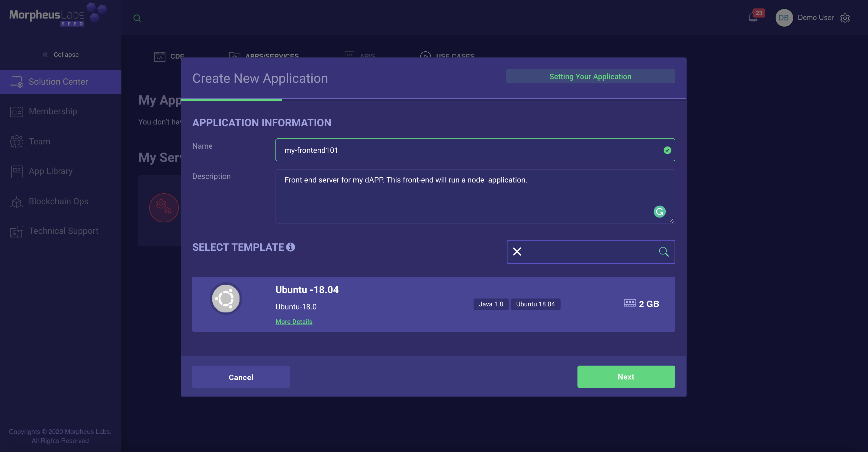Click the Ubuntu logo thumbnail
Image resolution: width=868 pixels, height=452 pixels.
click(226, 299)
